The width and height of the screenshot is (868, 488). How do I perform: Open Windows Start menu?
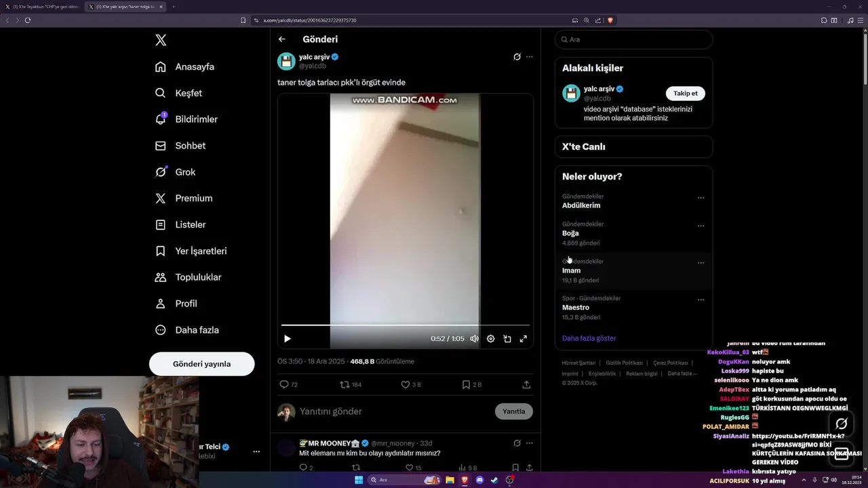click(x=359, y=480)
